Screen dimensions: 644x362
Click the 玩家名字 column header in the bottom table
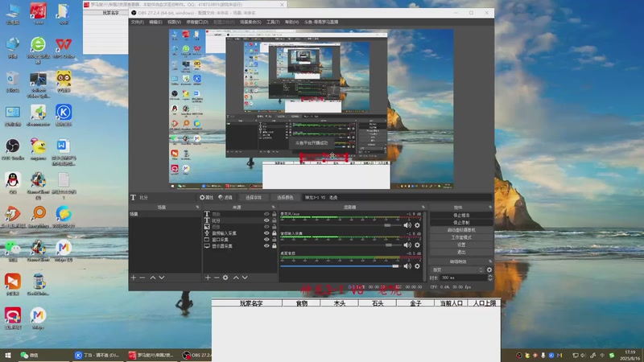251,303
